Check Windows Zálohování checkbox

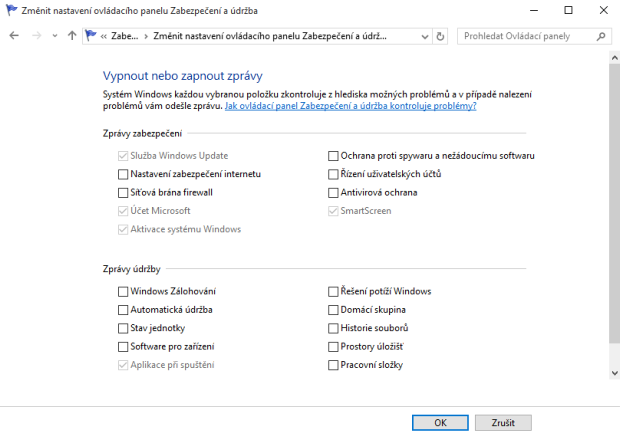[123, 291]
